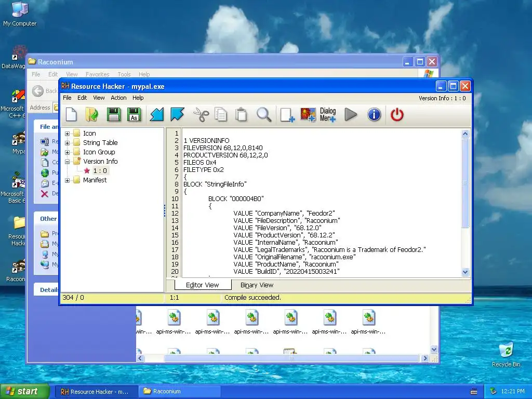532x399 pixels.
Task: Open the View menu in Resource Hacker
Action: [x=99, y=98]
